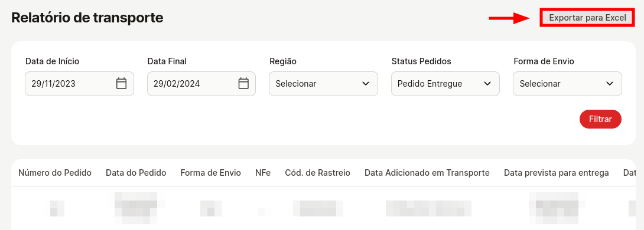Viewport: 644px width, 230px height.
Task: Click the Relatório de transporte page title
Action: click(87, 18)
